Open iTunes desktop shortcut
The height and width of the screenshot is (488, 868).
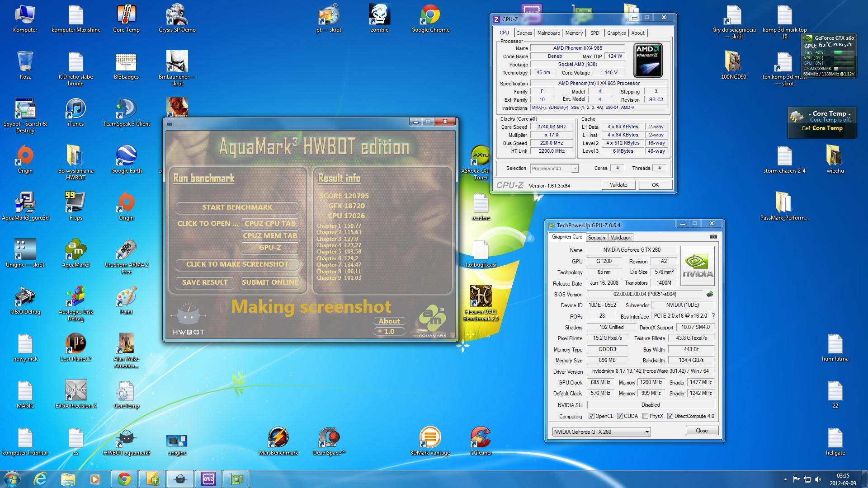point(75,112)
